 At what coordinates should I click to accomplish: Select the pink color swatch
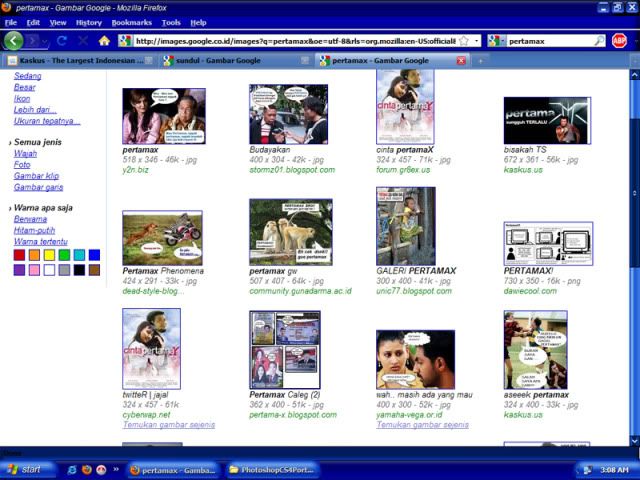pyautogui.click(x=34, y=270)
